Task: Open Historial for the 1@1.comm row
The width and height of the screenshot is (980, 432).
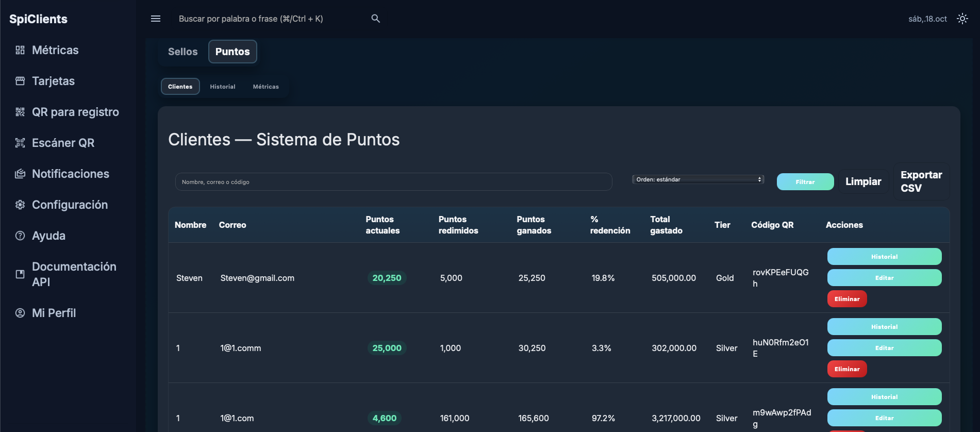Action: (x=885, y=327)
